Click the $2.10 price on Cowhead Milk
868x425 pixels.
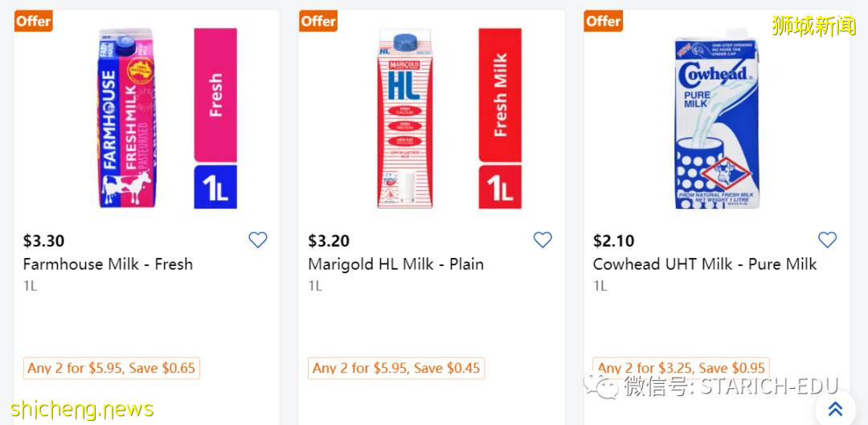click(613, 241)
